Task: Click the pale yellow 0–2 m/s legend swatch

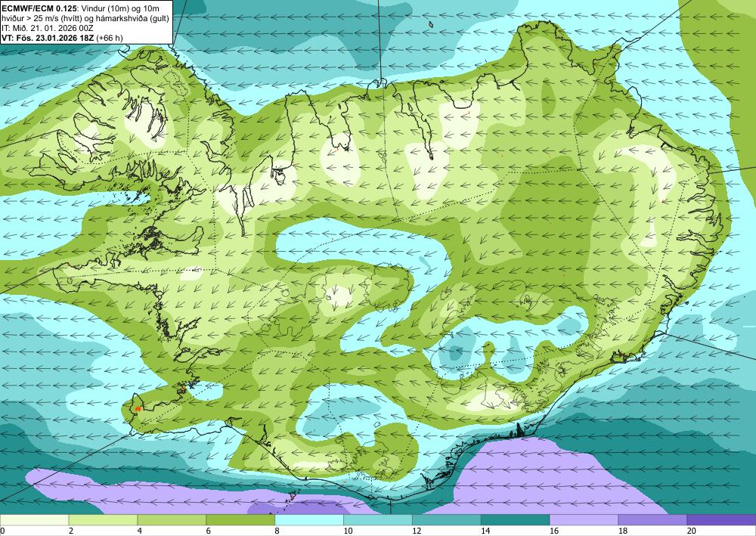Action: (34, 520)
